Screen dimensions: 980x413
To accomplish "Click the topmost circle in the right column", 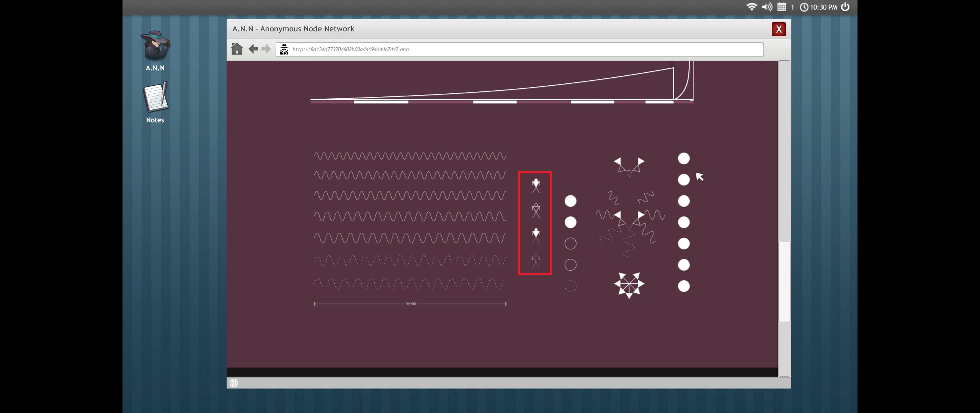I will click(684, 158).
